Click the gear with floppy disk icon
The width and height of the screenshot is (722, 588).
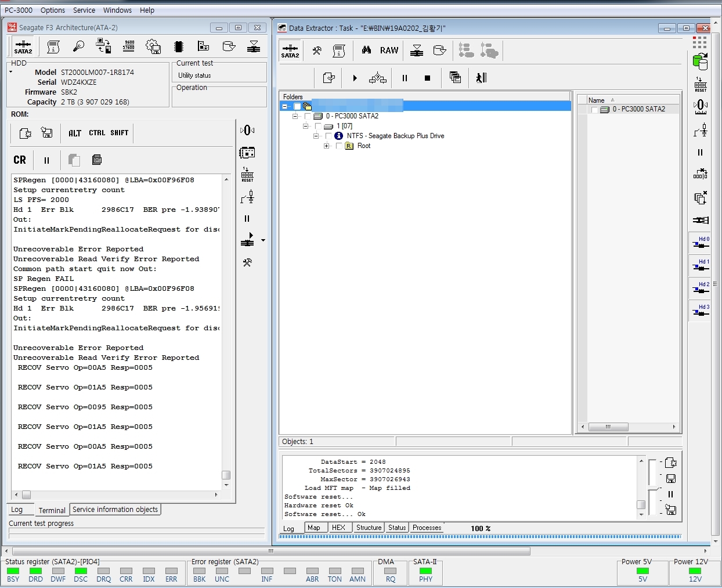(x=153, y=46)
